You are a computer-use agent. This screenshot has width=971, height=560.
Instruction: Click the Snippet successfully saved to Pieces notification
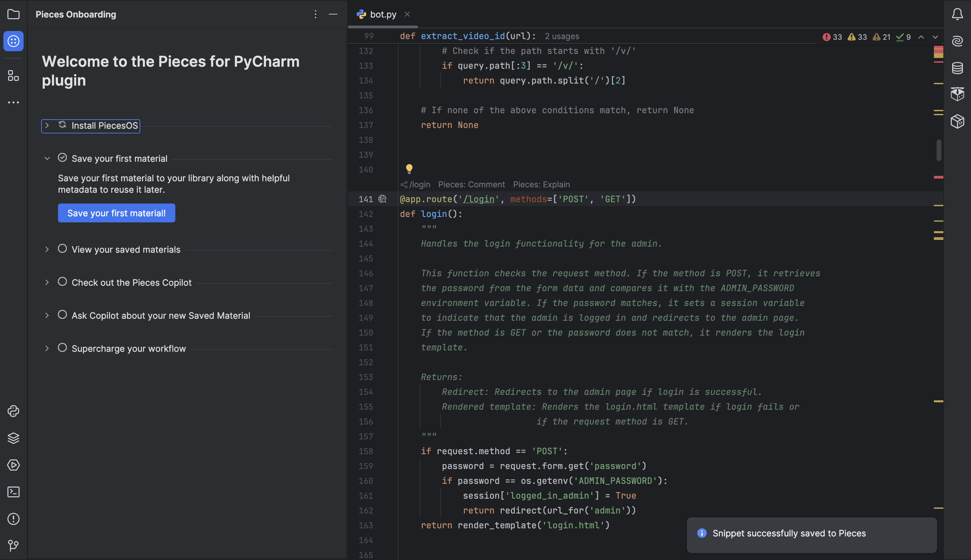(812, 535)
